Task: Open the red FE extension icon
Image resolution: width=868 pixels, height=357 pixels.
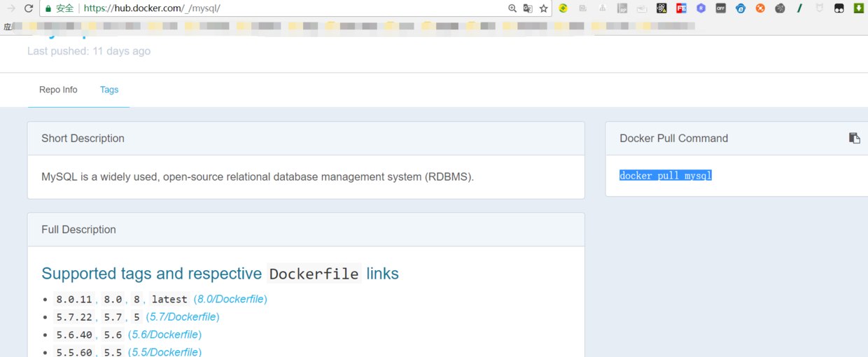Action: (681, 8)
